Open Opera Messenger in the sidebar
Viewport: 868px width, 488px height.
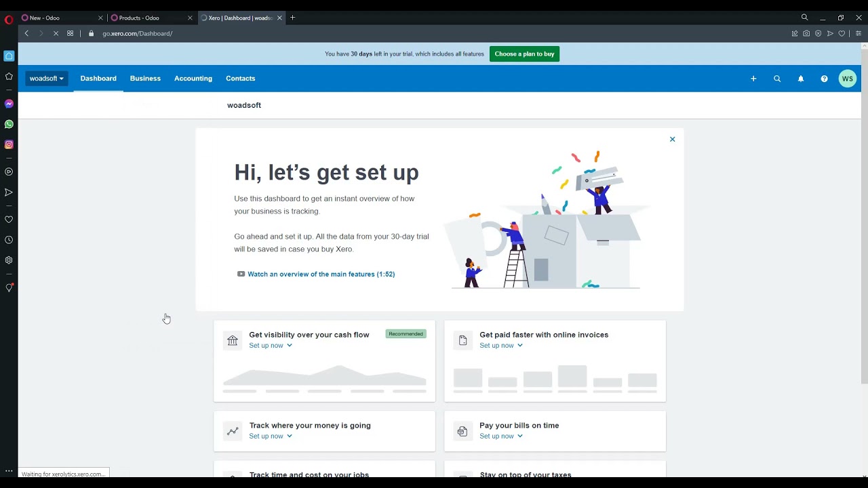coord(9,104)
